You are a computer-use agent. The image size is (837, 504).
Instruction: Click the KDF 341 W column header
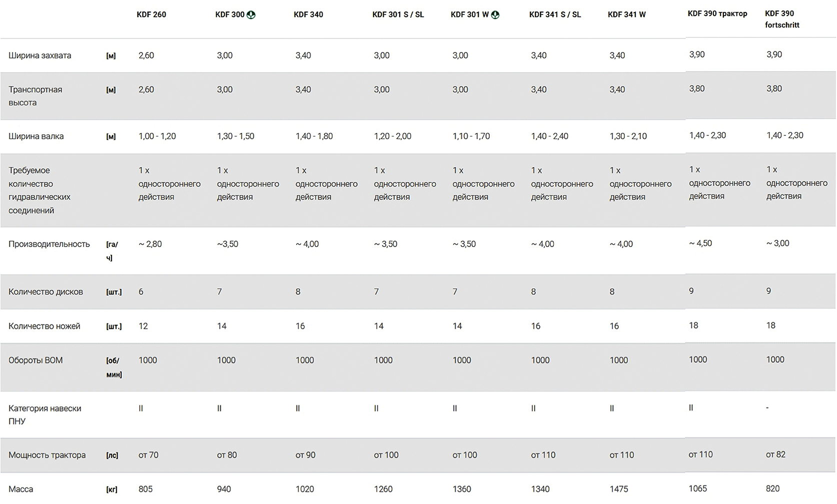click(x=626, y=14)
